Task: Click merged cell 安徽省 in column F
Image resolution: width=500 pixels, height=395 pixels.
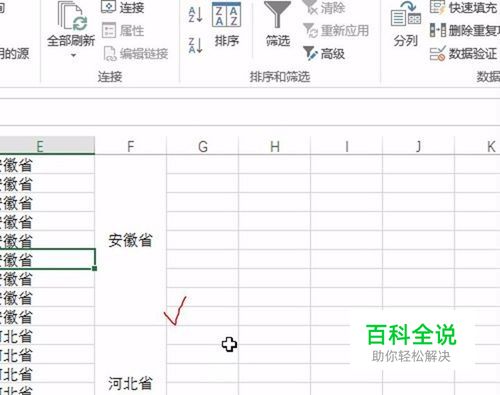Action: tap(131, 240)
